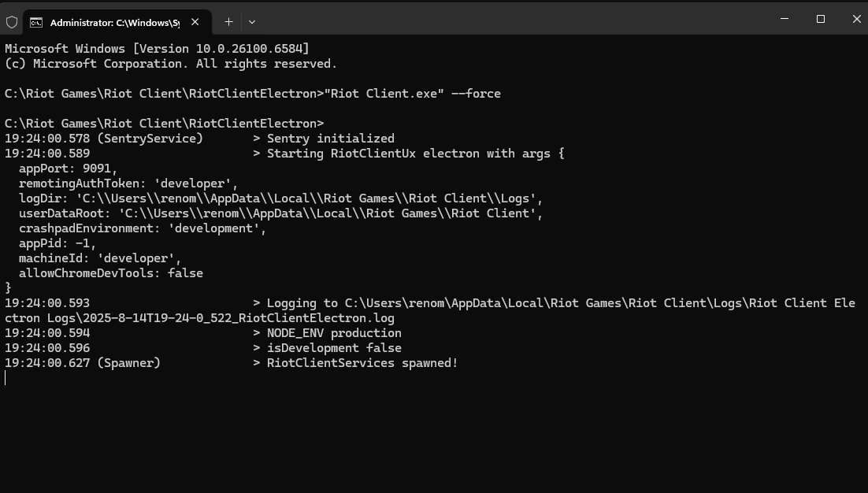The height and width of the screenshot is (493, 868).
Task: Expand the new tab profile dropdown chevron
Action: (252, 22)
